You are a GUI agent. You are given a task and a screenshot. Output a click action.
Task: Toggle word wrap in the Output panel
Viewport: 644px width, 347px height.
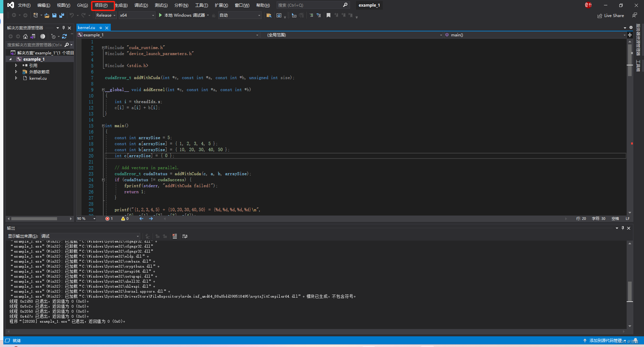185,236
